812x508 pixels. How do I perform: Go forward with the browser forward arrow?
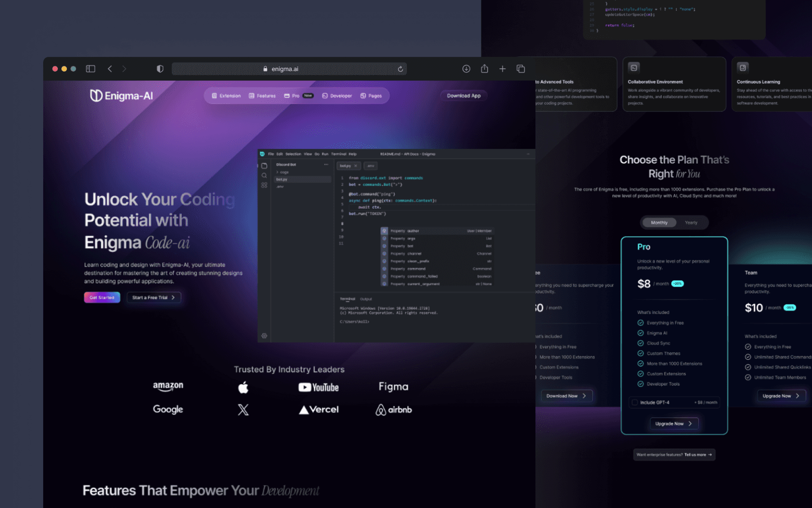(x=124, y=69)
